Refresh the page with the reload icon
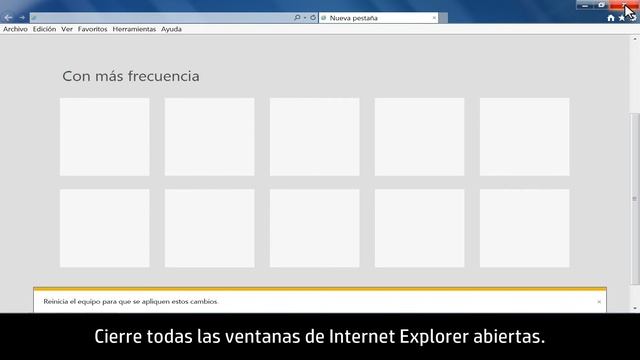640x360 pixels. click(313, 18)
